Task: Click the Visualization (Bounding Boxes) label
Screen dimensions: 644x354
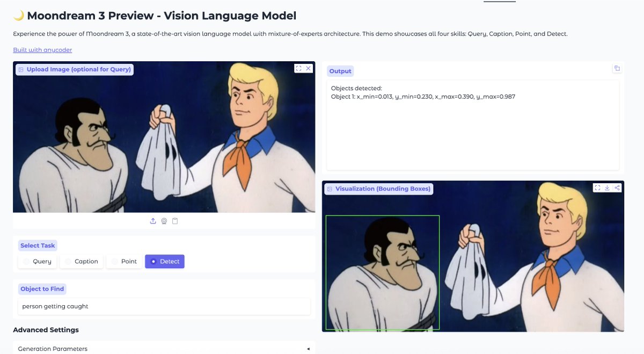Action: (379, 189)
